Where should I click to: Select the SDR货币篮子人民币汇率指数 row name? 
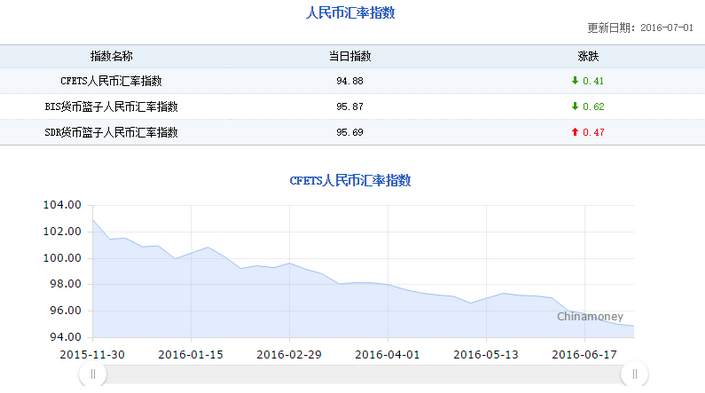pyautogui.click(x=111, y=132)
